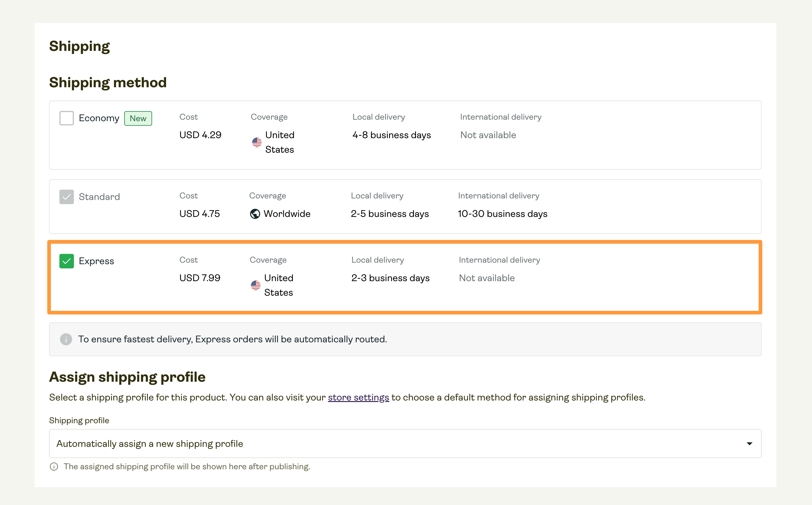The image size is (812, 505).
Task: Click the US flag icon in Express row
Action: [x=255, y=285]
